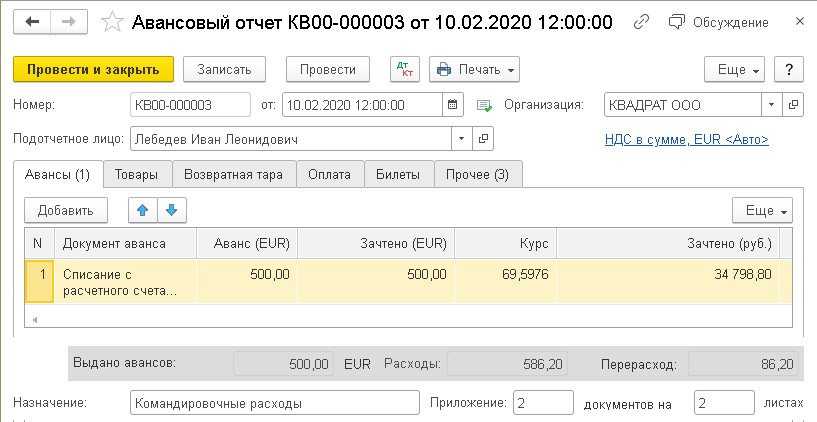Move row up with blue up arrow
Viewport: 817px width, 422px height.
[143, 210]
